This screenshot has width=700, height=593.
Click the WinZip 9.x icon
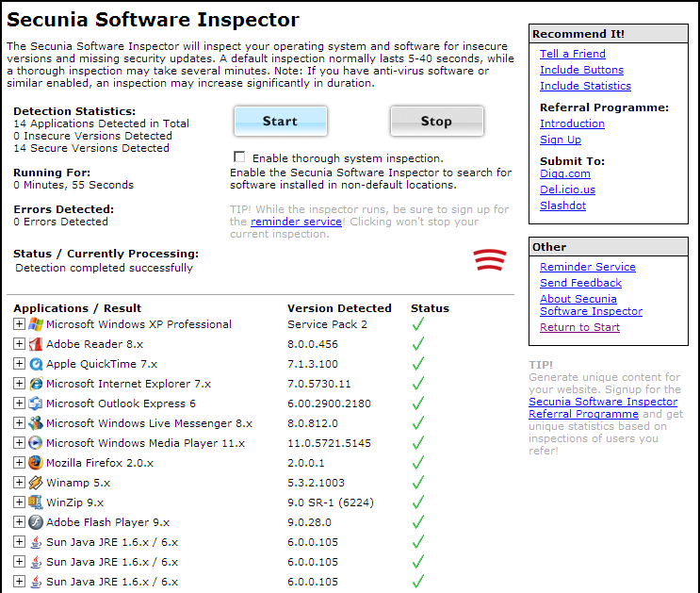point(36,502)
